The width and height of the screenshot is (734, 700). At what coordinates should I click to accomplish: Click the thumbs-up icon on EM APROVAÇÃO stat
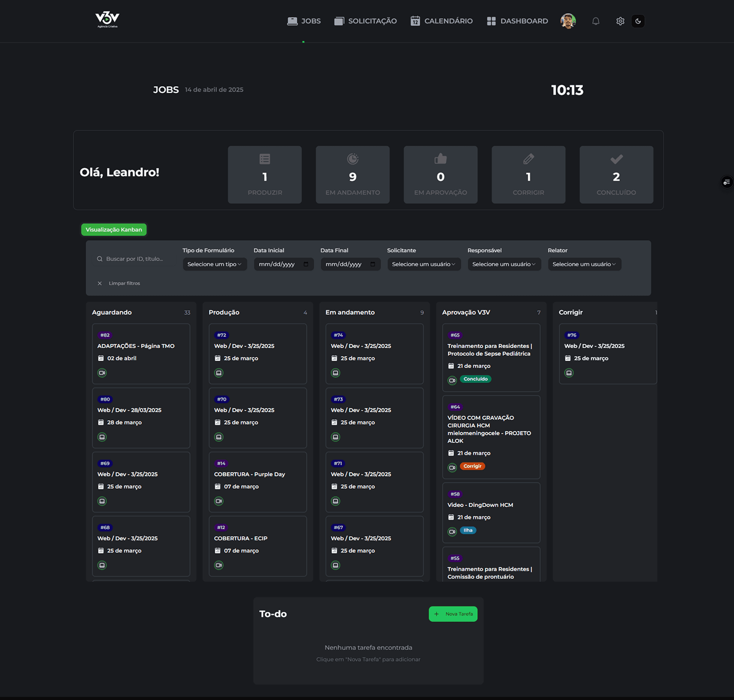point(440,158)
